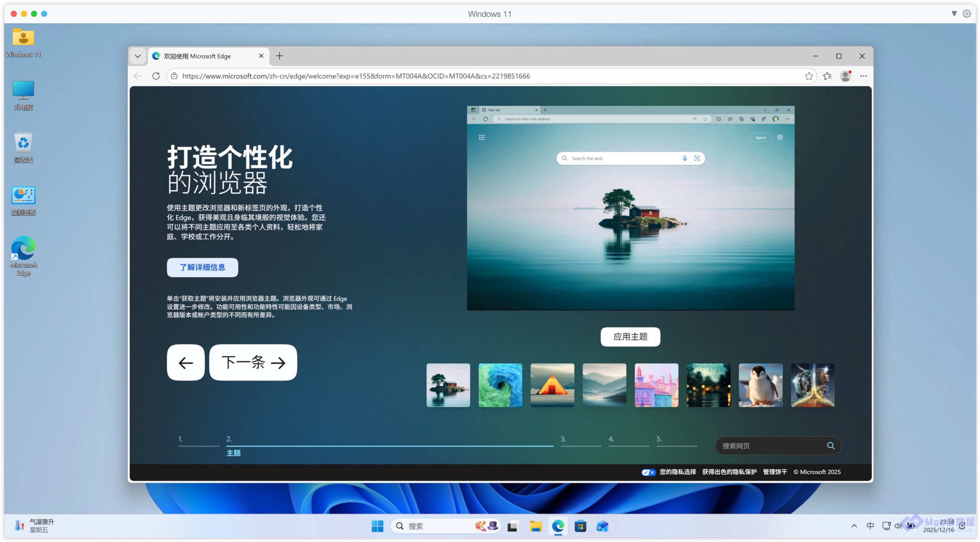Open Edge settings and more menu
The width and height of the screenshot is (980, 542).
(x=863, y=76)
